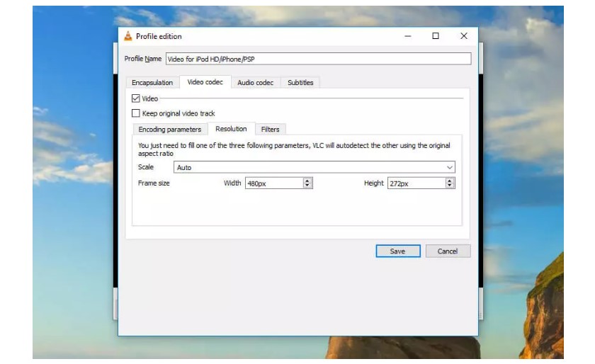Increase Height value with up arrow
The width and height of the screenshot is (595, 364).
450,181
